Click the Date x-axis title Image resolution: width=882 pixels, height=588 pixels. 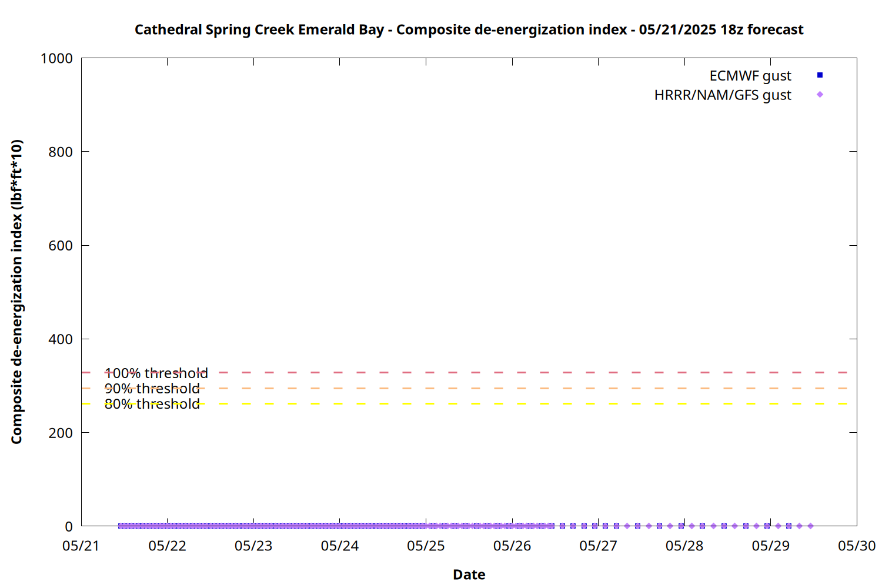(469, 574)
